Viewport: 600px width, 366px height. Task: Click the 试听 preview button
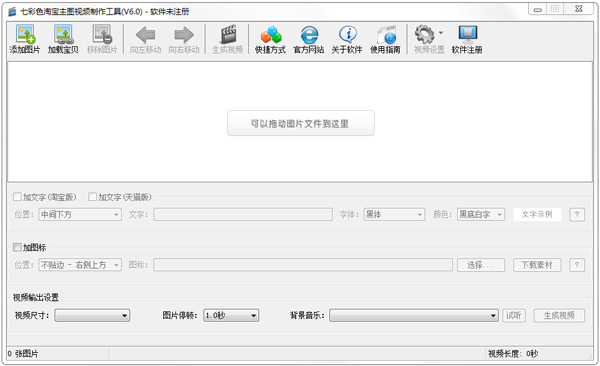(x=514, y=315)
